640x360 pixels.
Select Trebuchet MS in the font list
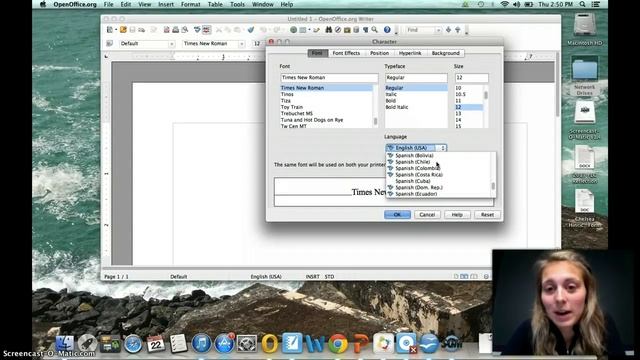(327, 113)
